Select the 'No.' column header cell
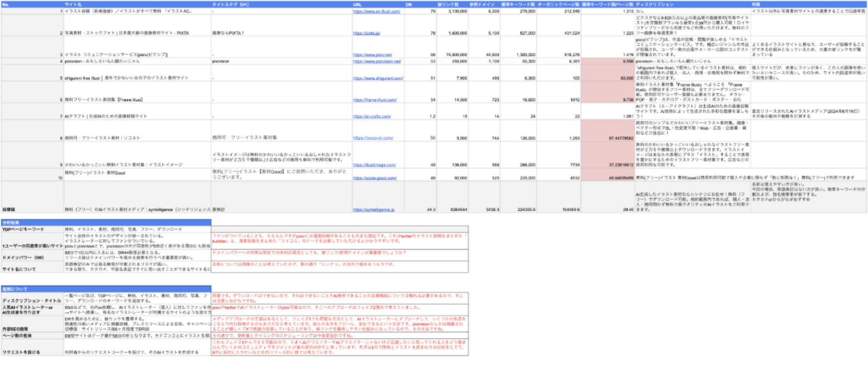868x365 pixels. (x=32, y=4)
